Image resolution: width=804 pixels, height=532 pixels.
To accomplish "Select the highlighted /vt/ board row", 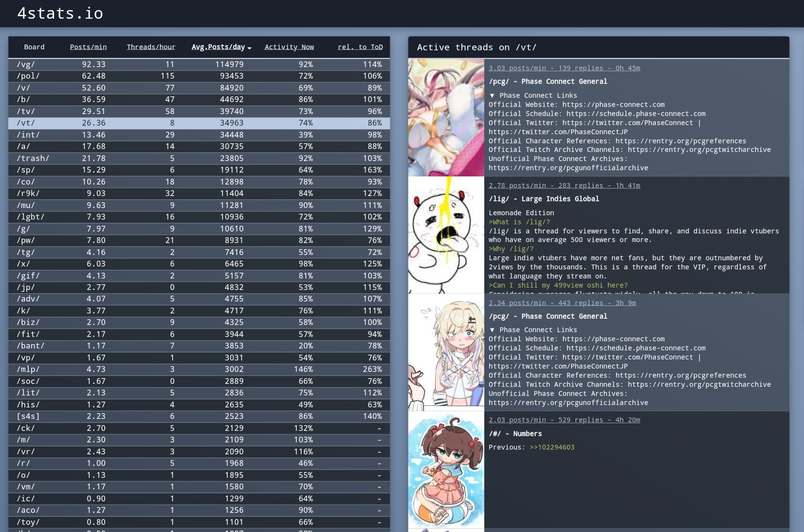I will click(x=199, y=123).
